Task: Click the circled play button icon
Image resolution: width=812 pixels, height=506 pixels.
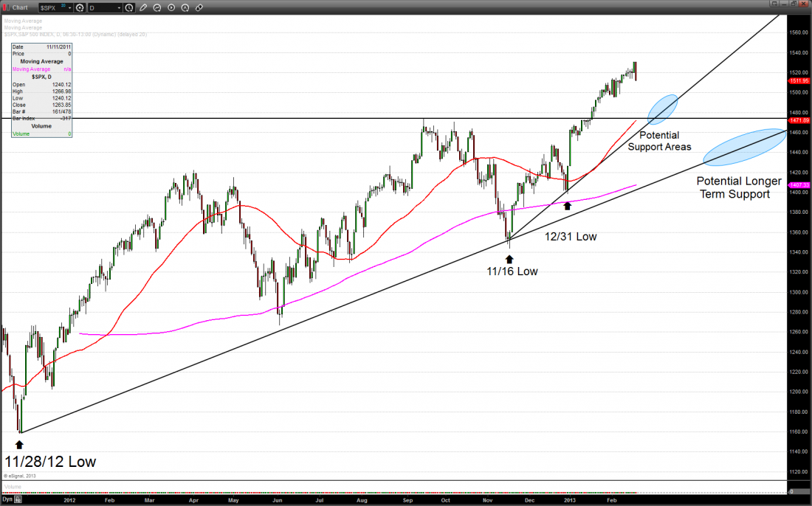Action: point(171,7)
